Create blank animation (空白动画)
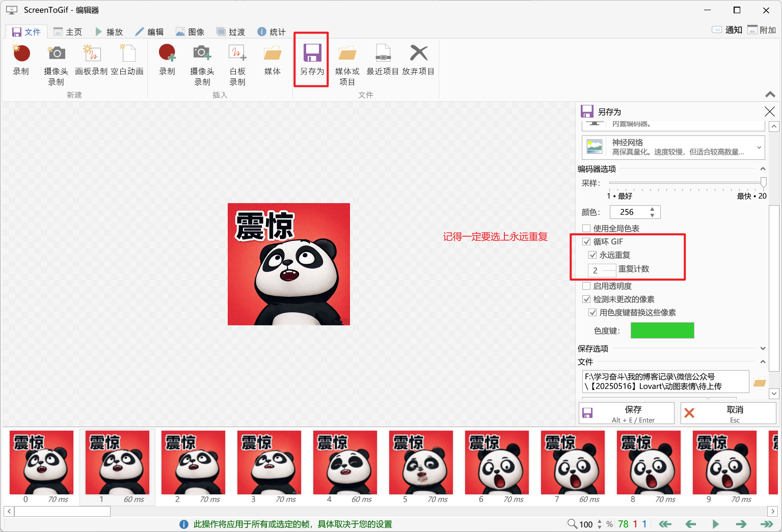782x532 pixels. click(x=127, y=61)
